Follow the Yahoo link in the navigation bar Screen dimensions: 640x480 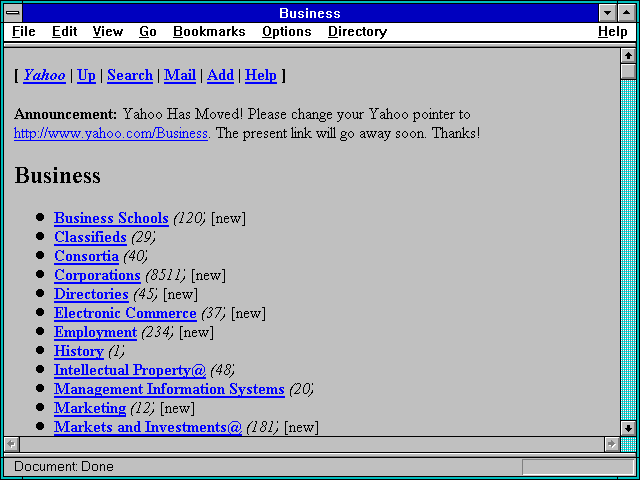point(44,75)
